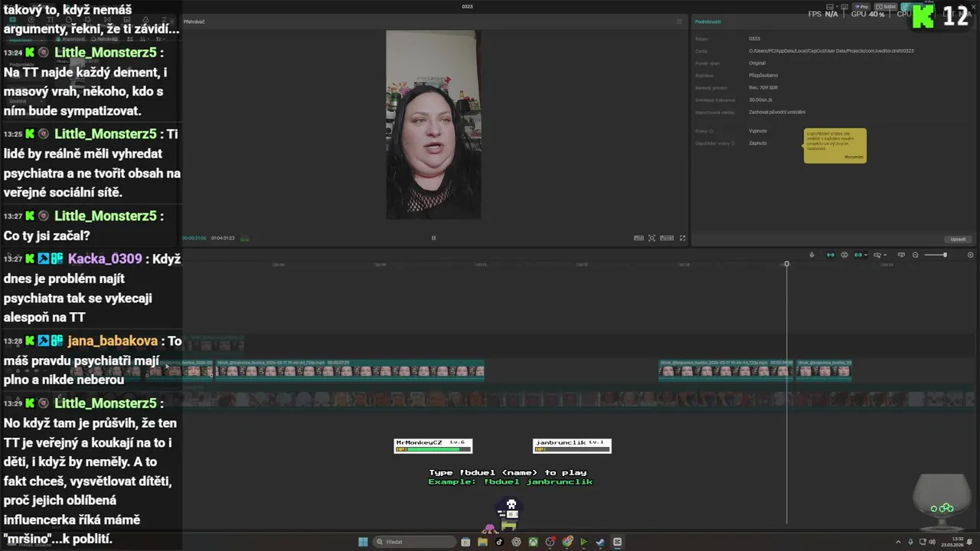Click the 'Vypnuto' proxy value
The image size is (980, 551).
pos(757,131)
